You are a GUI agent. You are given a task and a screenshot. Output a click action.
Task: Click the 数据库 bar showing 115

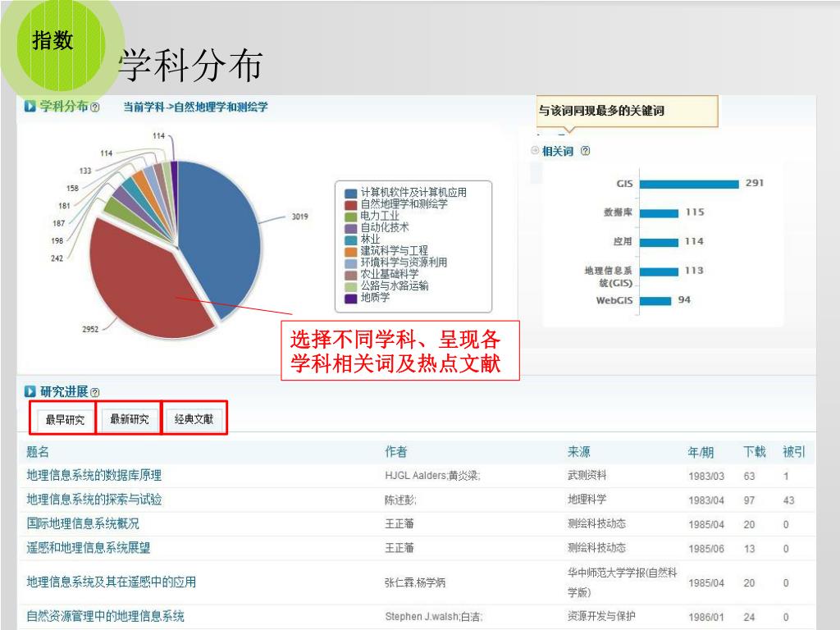point(659,213)
